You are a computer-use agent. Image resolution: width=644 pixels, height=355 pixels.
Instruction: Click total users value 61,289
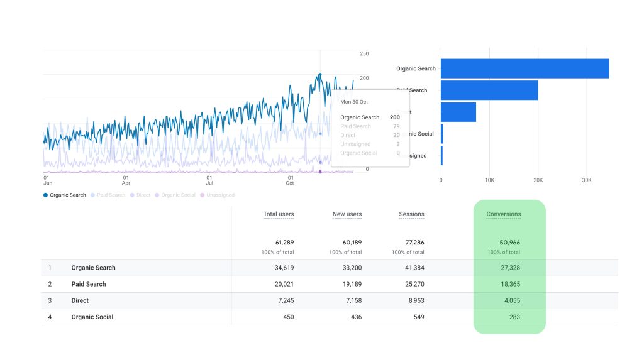tap(284, 243)
